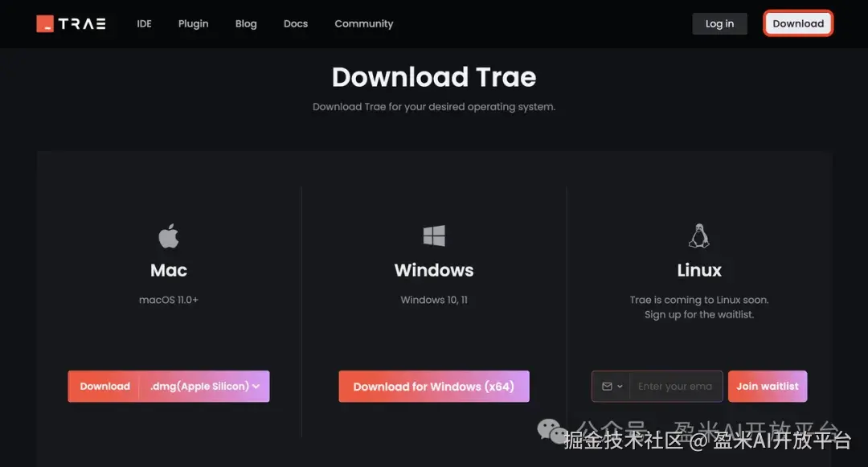Focus the Enter your email field

click(675, 386)
